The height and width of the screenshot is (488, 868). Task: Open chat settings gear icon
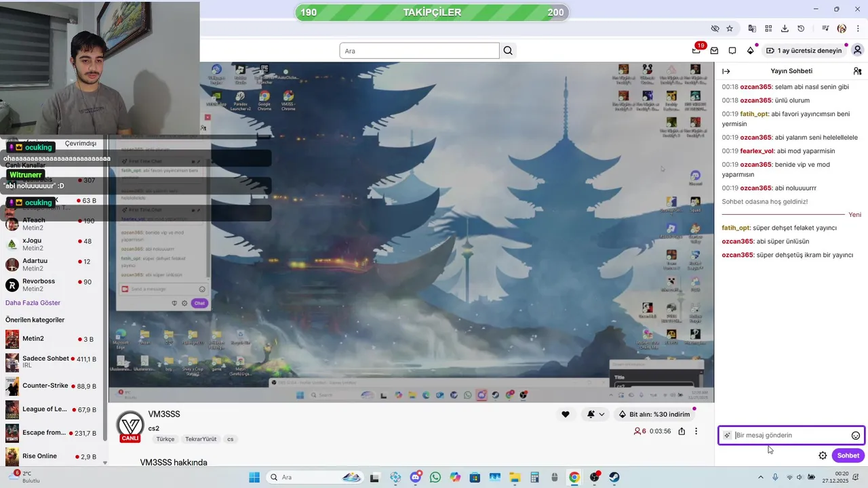point(823,455)
